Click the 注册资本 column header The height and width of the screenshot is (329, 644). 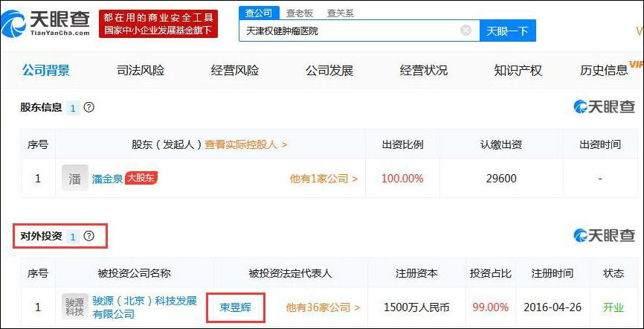point(416,273)
